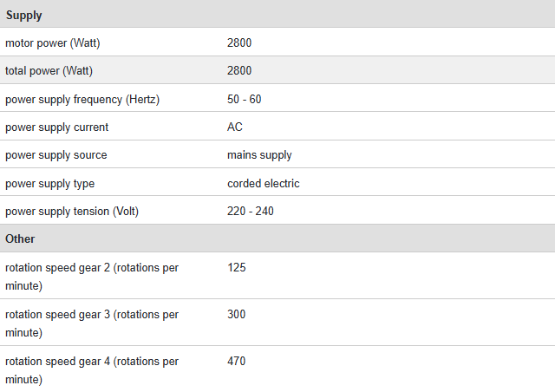Select the corded electric value

(x=264, y=184)
